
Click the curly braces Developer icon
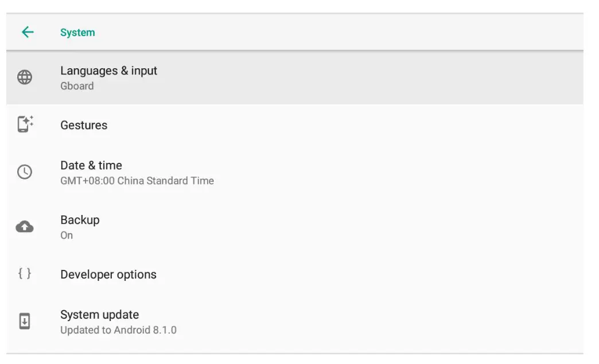point(25,274)
